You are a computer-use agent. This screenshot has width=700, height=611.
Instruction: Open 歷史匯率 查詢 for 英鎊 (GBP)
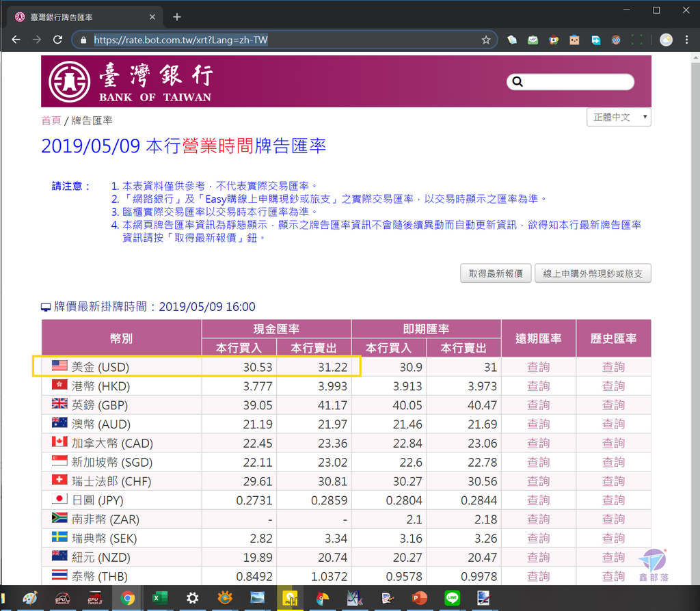(613, 405)
